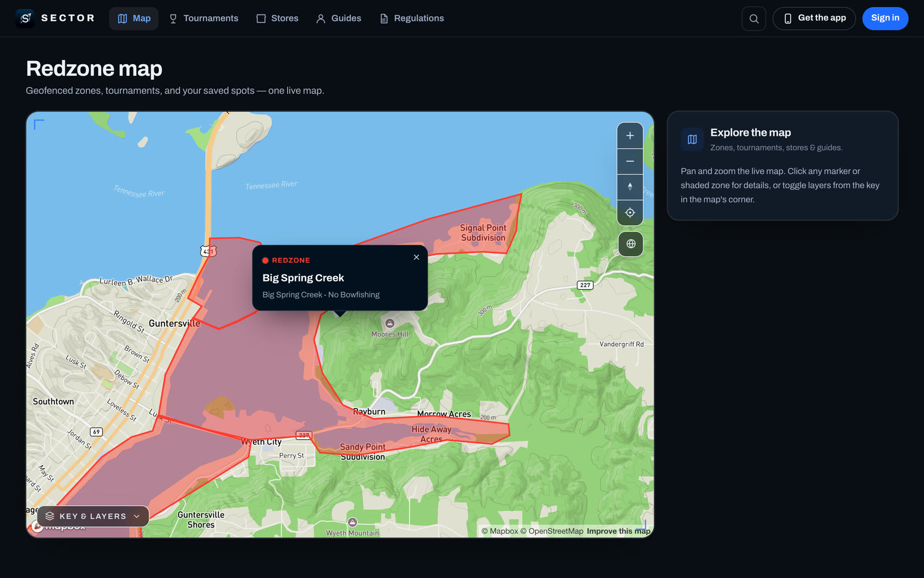Click the Sector logo icon
Viewport: 924px width, 578px height.
pos(25,18)
